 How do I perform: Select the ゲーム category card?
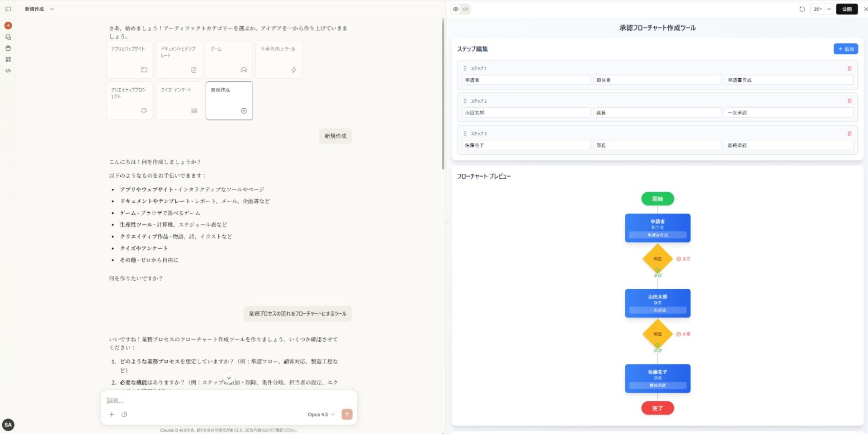(229, 59)
